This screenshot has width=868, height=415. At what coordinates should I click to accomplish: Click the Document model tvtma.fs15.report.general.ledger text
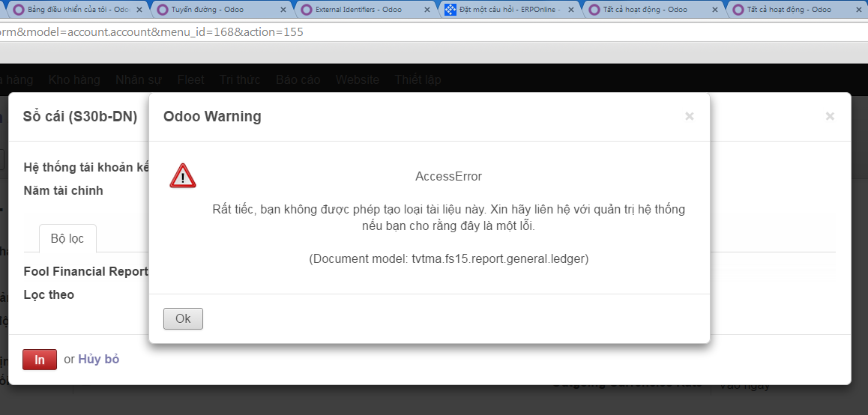448,258
